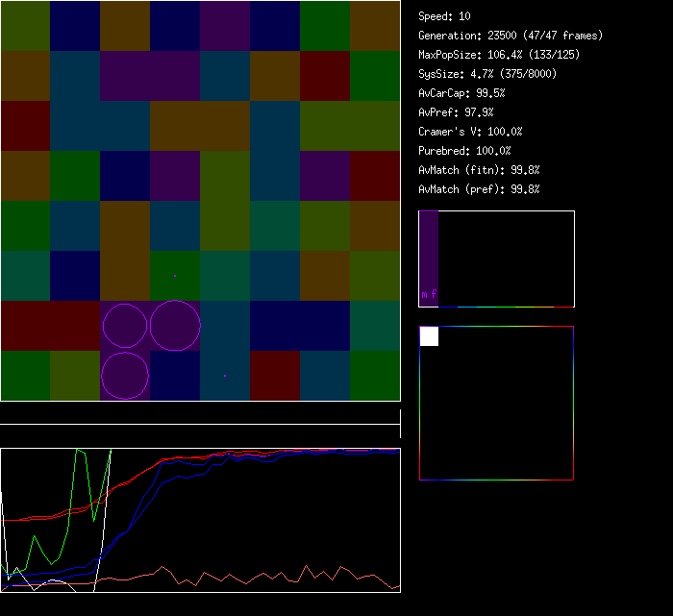The height and width of the screenshot is (616, 673).
Task: Click the Generation: 23500 status line
Action: point(511,36)
